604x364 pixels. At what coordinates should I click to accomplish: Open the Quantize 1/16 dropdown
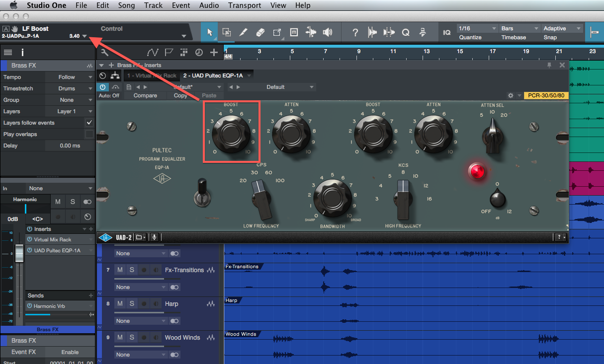tap(477, 28)
